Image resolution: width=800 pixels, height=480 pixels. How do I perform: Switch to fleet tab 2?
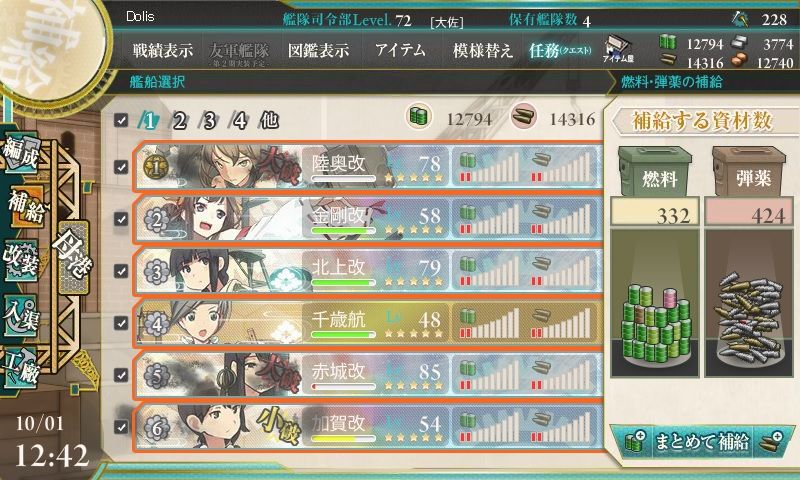179,121
